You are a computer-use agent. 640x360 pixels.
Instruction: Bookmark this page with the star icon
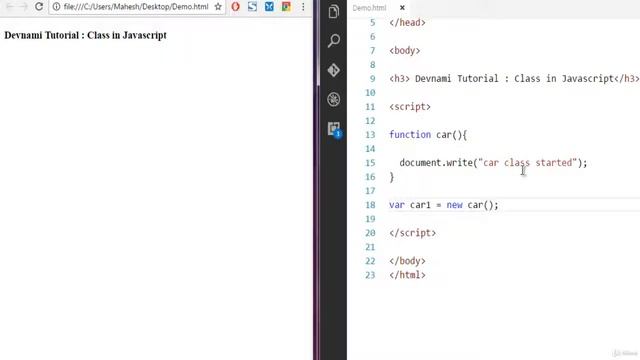[218, 7]
